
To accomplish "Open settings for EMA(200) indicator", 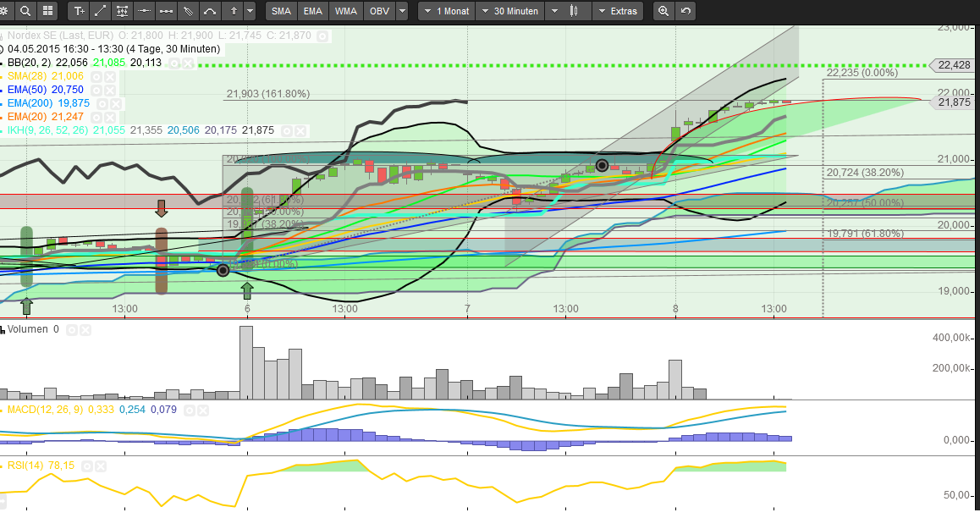I will [x=102, y=104].
